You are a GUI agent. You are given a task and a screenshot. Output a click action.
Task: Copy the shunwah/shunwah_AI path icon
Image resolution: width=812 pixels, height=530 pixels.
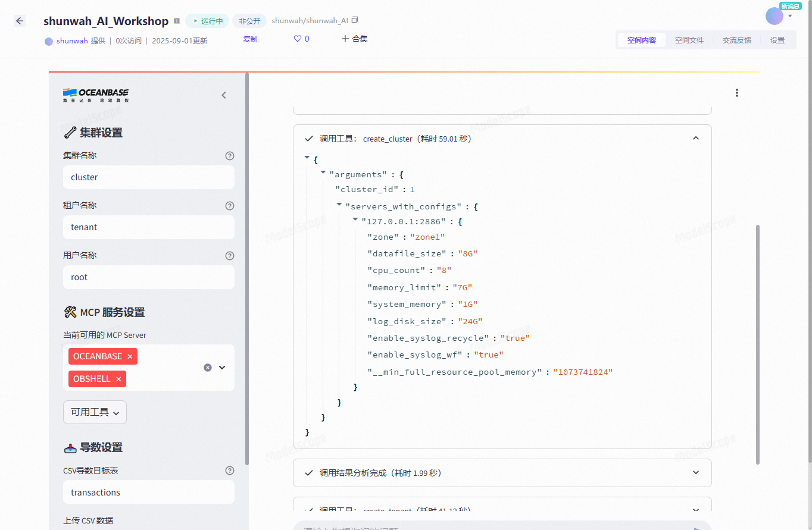tap(355, 20)
